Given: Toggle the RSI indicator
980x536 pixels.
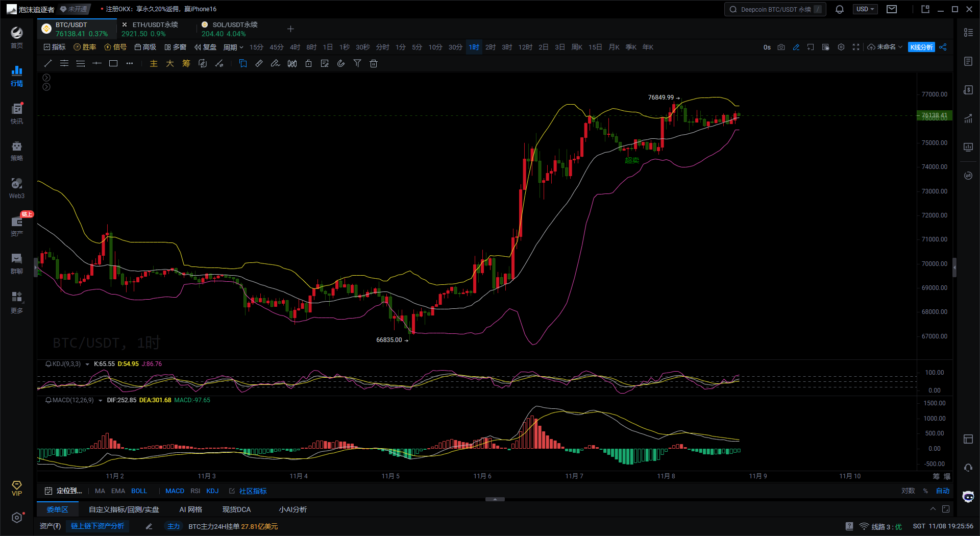Looking at the screenshot, I should (x=195, y=491).
